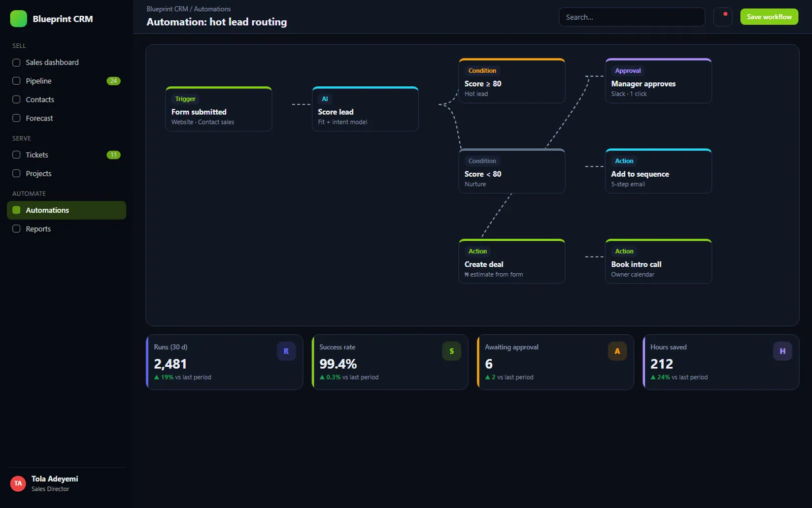
Task: Select the Manager approves approval node
Action: (659, 81)
